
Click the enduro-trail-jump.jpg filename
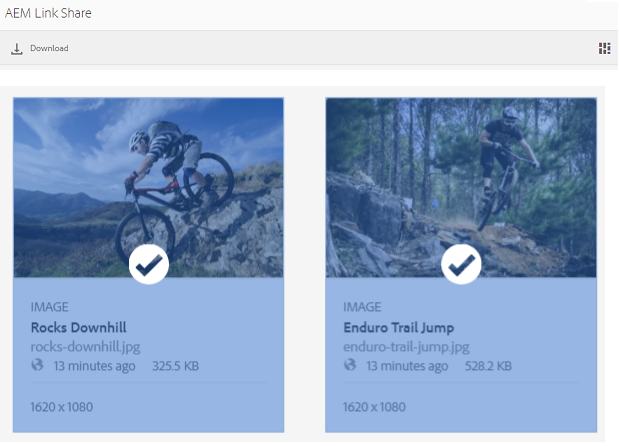tap(406, 347)
